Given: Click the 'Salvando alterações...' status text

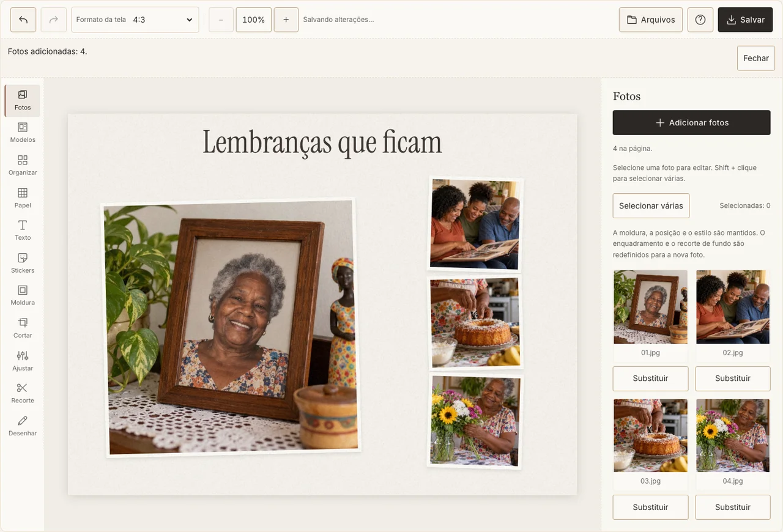Looking at the screenshot, I should pyautogui.click(x=338, y=20).
